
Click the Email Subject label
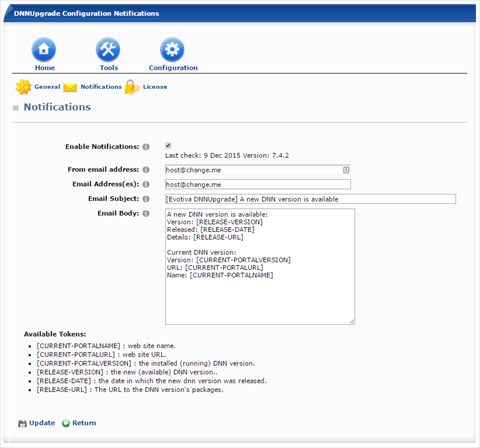(x=114, y=199)
